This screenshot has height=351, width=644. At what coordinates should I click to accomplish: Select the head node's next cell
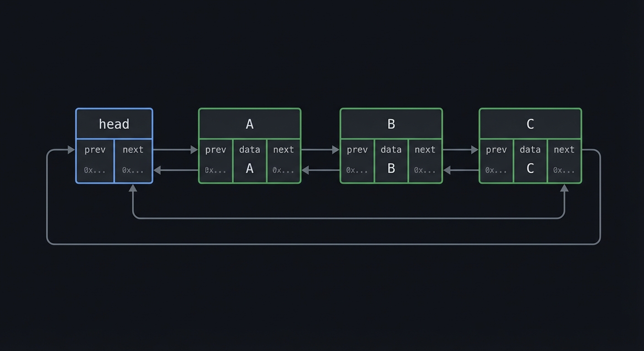point(133,161)
